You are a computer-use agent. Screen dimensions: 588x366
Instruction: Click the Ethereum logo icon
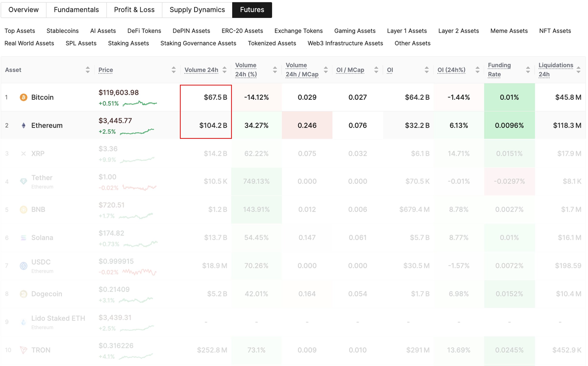coord(23,125)
